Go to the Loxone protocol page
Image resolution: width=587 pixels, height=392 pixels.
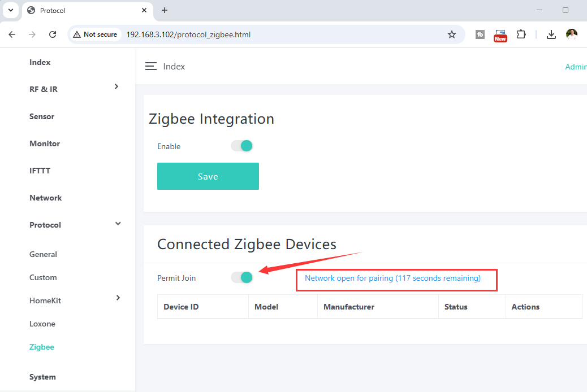42,324
